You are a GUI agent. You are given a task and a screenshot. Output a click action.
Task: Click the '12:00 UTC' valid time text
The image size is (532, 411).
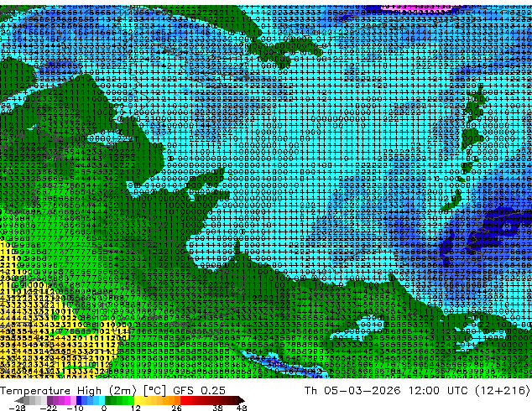439,391
